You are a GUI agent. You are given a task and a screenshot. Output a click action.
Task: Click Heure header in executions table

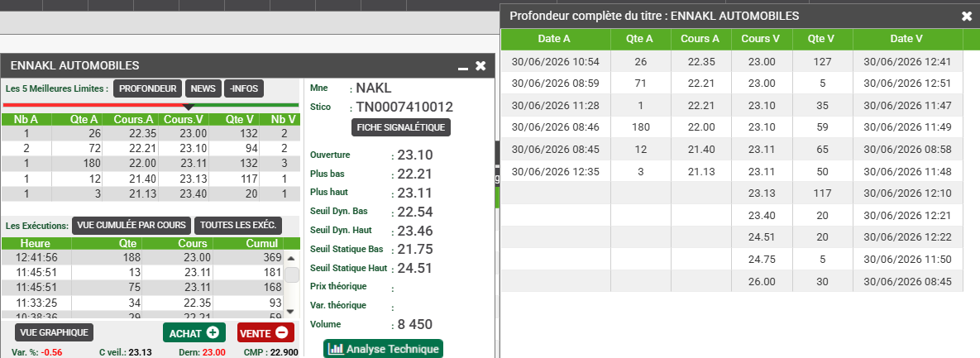(36, 244)
